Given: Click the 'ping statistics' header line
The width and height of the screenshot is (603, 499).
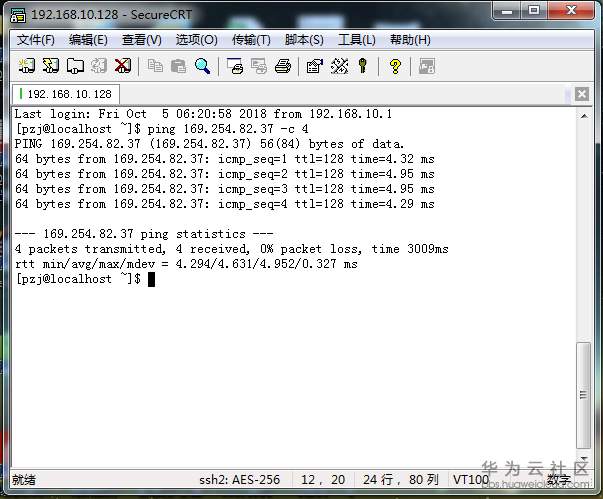Looking at the screenshot, I should pos(144,234).
